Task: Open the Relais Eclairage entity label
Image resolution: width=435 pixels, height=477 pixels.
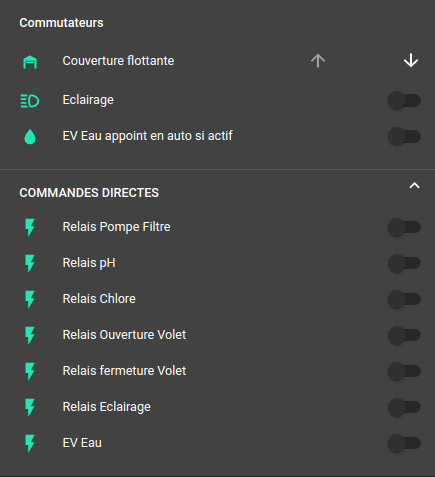Action: (107, 407)
